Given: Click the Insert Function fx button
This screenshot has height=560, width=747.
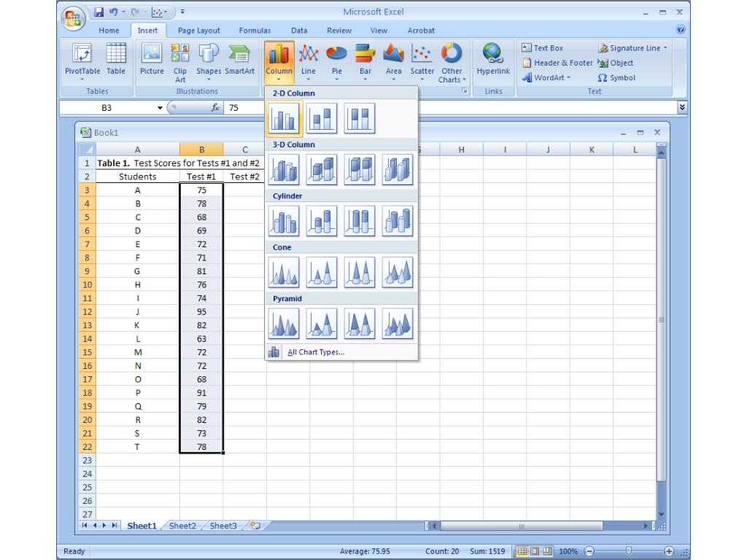Looking at the screenshot, I should 215,108.
